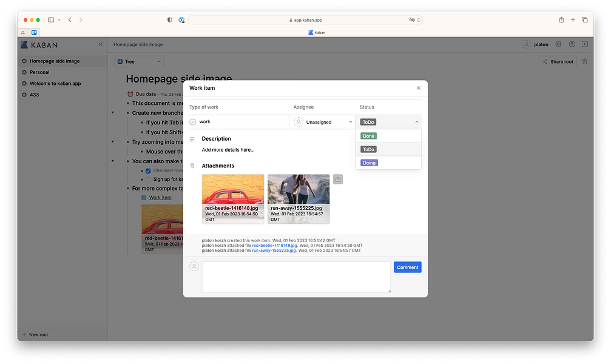Click the app.kaban.app address bar
This screenshot has width=611, height=364.
pos(306,20)
